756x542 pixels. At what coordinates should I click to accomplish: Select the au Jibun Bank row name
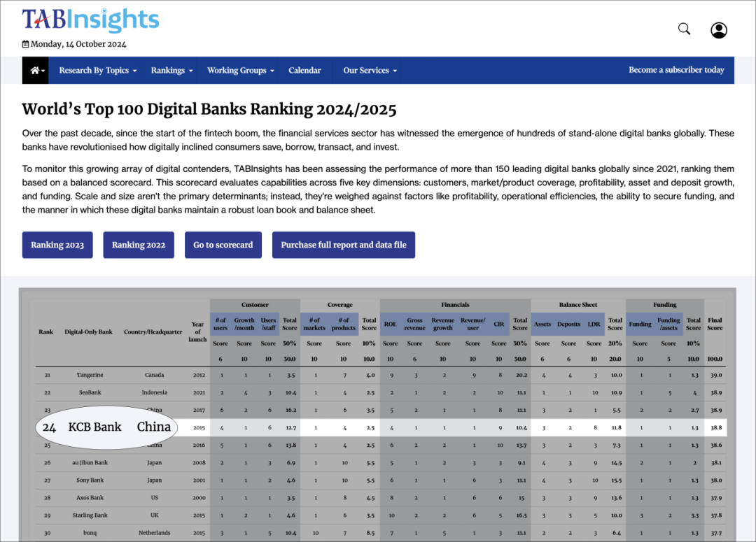(x=90, y=462)
